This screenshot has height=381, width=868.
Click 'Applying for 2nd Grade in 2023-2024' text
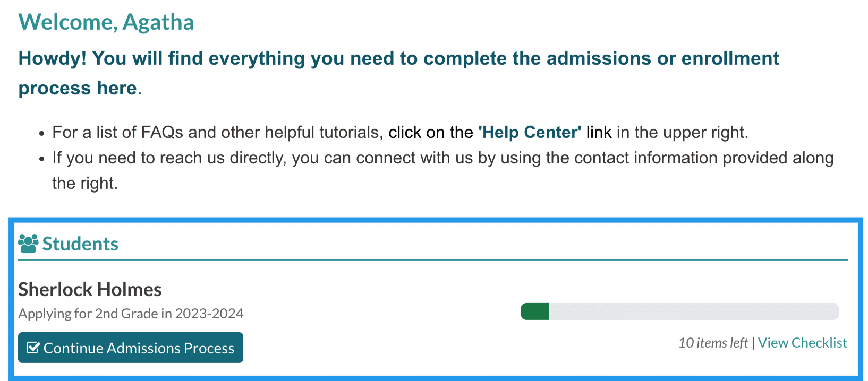pos(131,314)
